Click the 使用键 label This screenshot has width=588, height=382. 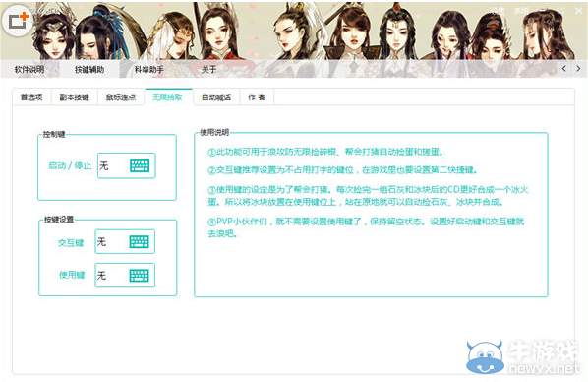pos(72,275)
